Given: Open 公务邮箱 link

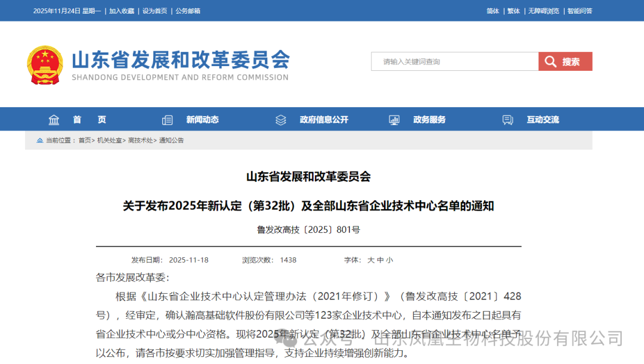Looking at the screenshot, I should [x=188, y=11].
